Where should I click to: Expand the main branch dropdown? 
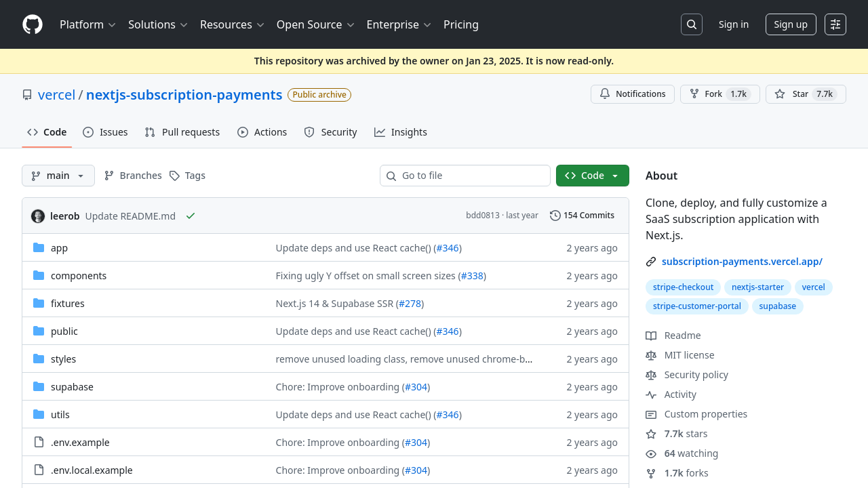pyautogui.click(x=58, y=176)
